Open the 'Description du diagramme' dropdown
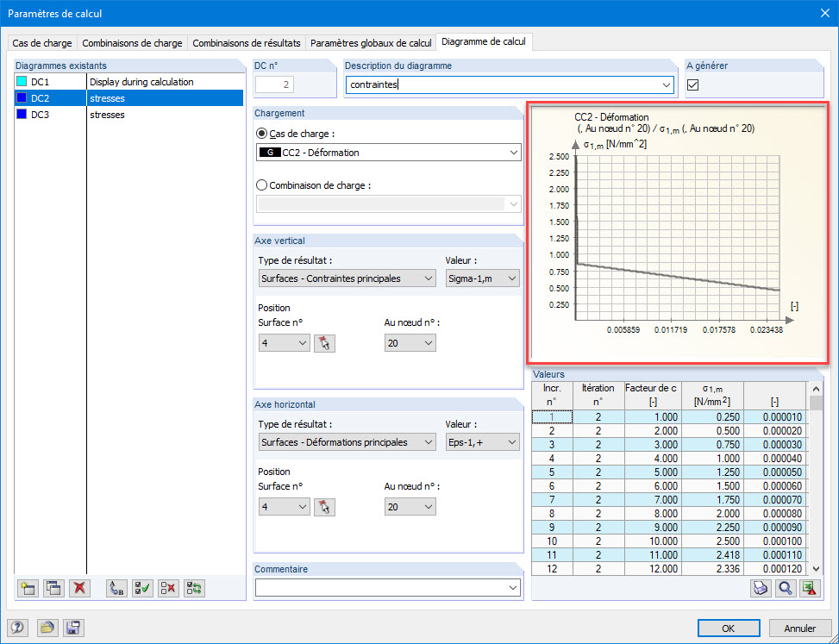 667,84
